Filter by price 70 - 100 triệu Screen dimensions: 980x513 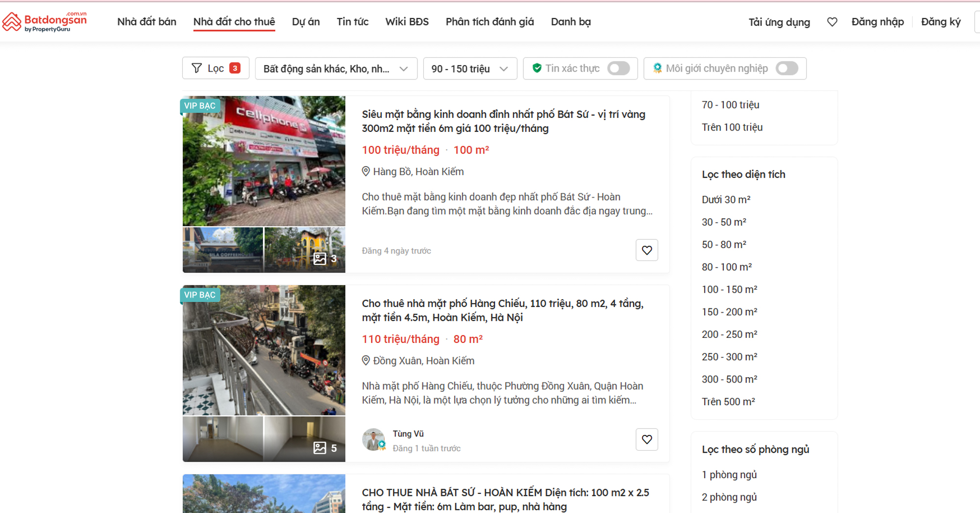coord(730,105)
